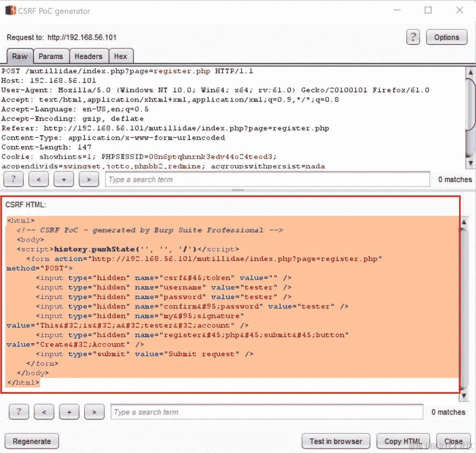
Task: Click the Copy HTML button
Action: 403,441
